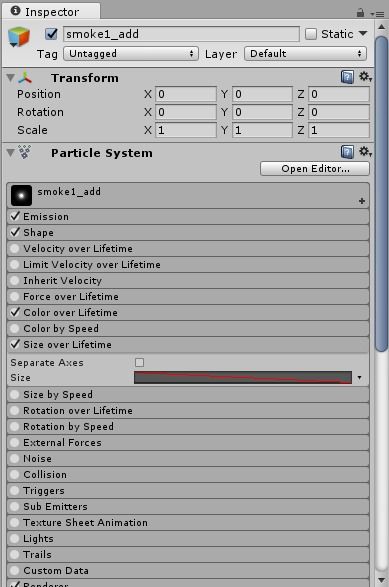
Task: Add module with the plus icon
Action: [x=362, y=201]
